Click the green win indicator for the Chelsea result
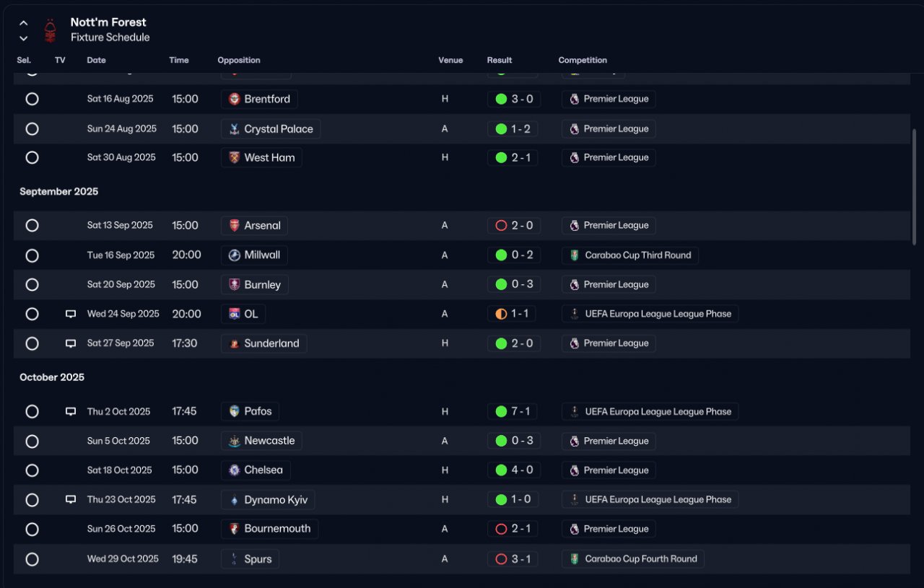924x588 pixels. click(501, 470)
